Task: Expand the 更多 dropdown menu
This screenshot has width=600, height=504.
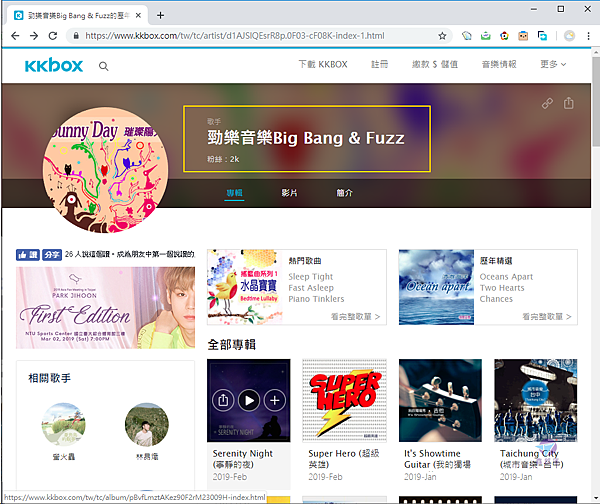Action: [553, 64]
